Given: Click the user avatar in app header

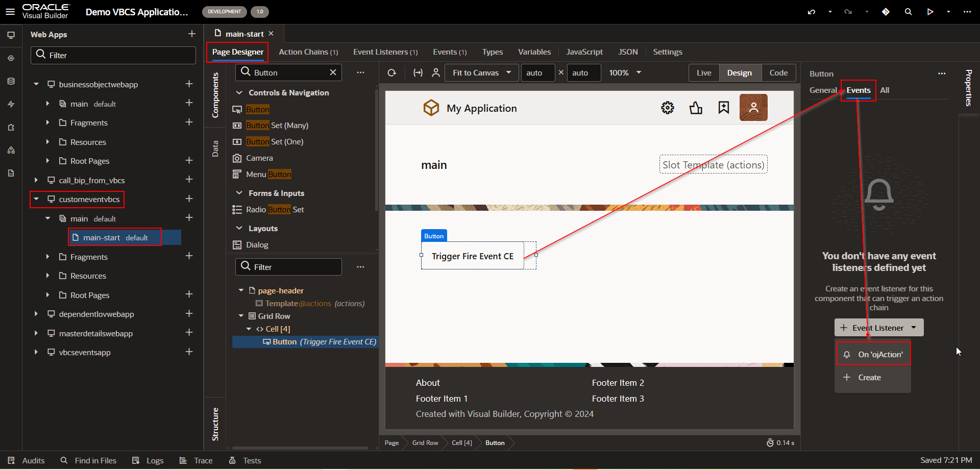Looking at the screenshot, I should [753, 108].
